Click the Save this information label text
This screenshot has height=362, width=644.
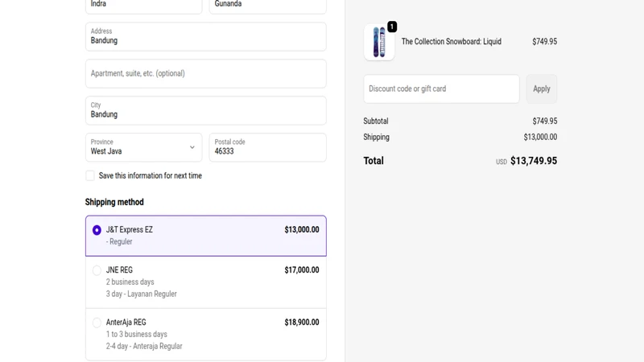(151, 175)
